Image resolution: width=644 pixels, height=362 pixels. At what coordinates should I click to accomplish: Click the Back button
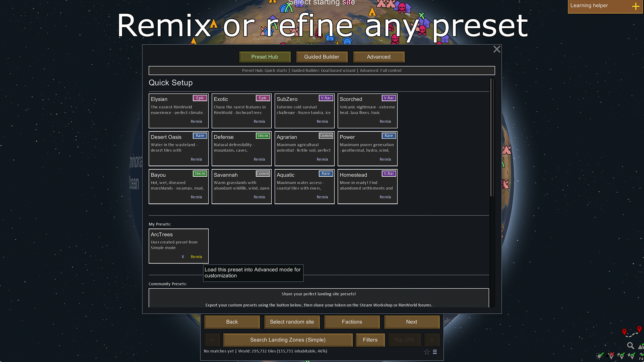(232, 322)
